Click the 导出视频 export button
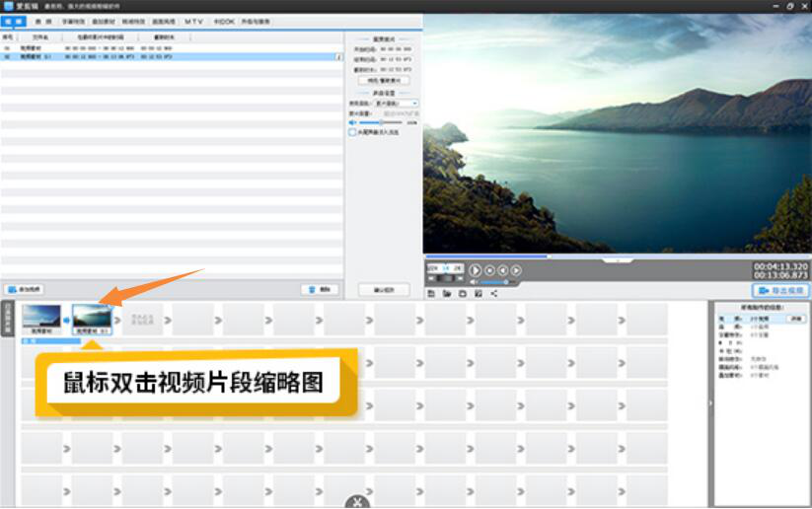The height and width of the screenshot is (509, 812). [x=780, y=290]
